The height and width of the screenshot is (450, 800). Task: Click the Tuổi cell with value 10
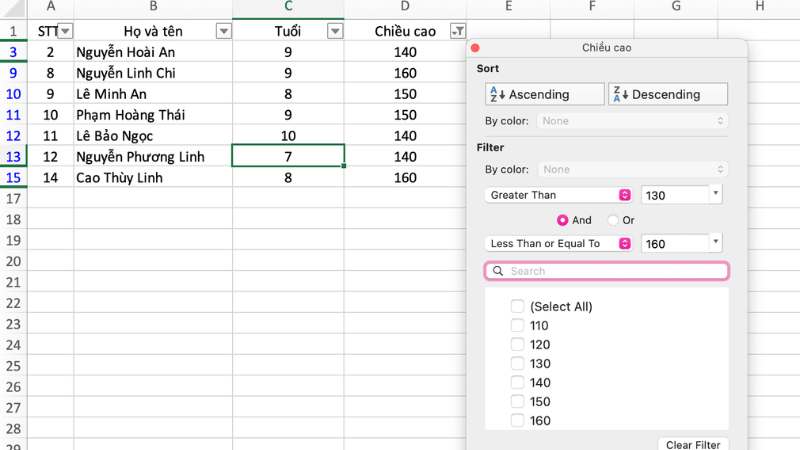pos(288,136)
